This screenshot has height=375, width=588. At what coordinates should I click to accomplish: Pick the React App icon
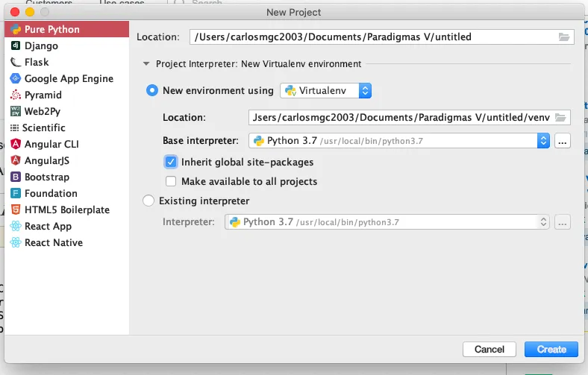(x=16, y=227)
